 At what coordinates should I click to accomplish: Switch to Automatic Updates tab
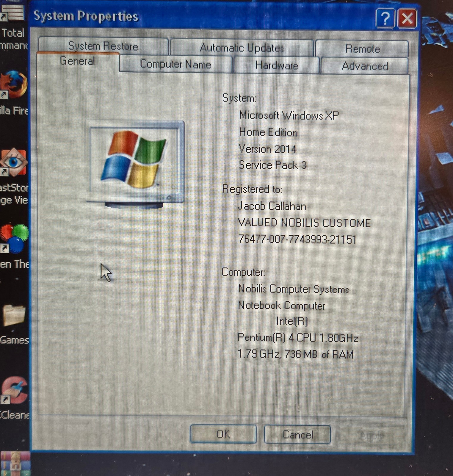[x=242, y=48]
